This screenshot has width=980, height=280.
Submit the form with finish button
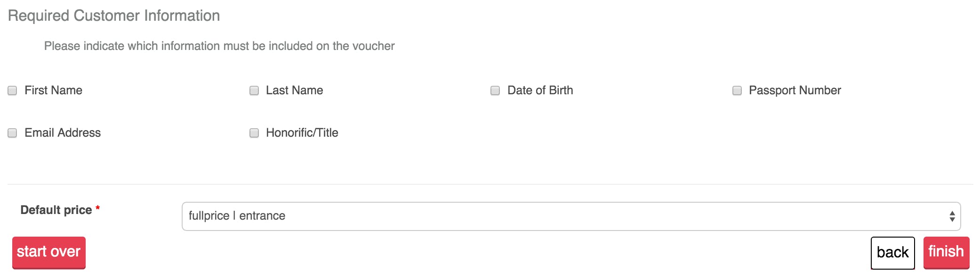pyautogui.click(x=946, y=253)
